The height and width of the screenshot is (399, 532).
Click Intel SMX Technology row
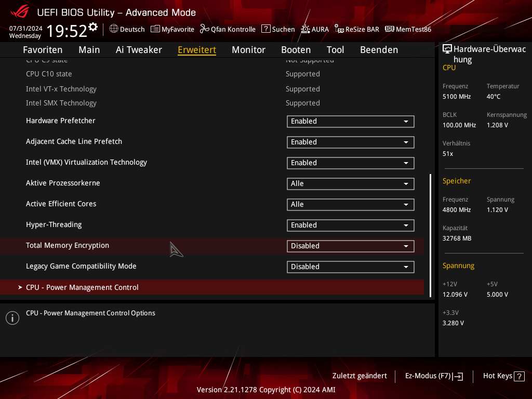[x=212, y=103]
